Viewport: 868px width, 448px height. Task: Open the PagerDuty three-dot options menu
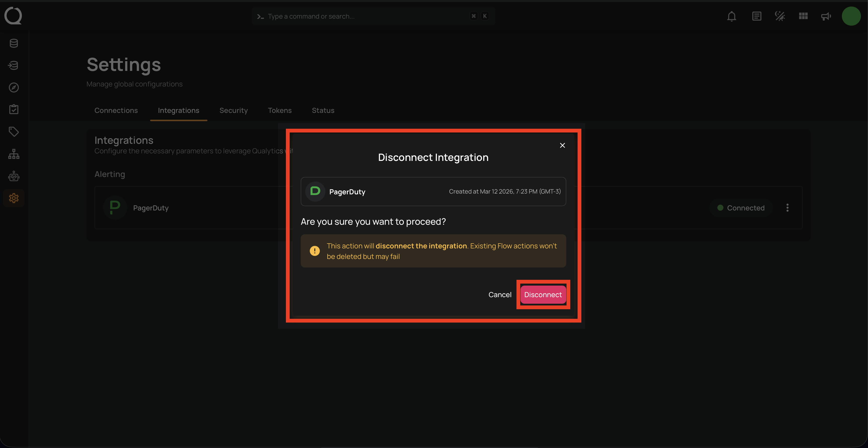(x=788, y=208)
